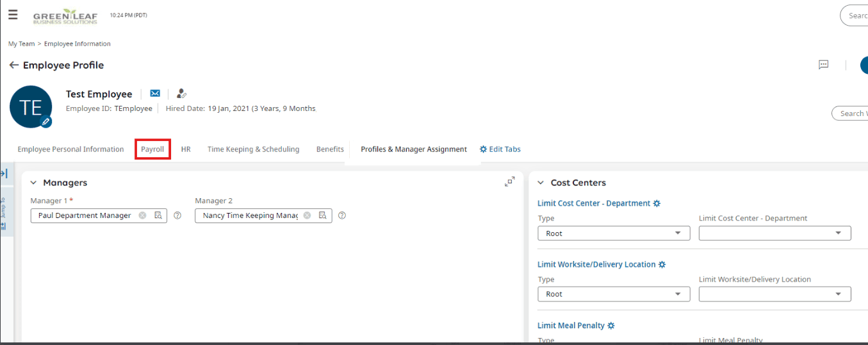Image resolution: width=868 pixels, height=345 pixels.
Task: Collapse the Cost Centers section
Action: [541, 183]
